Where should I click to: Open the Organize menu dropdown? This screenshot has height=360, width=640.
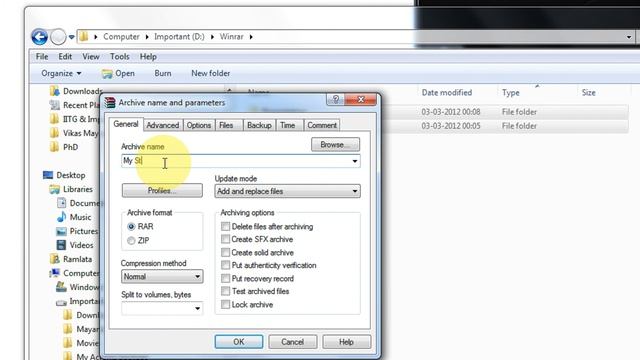coord(61,73)
